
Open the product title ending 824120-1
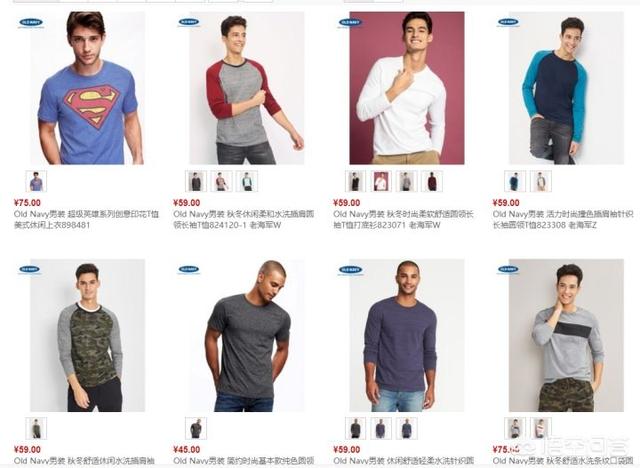coord(244,220)
